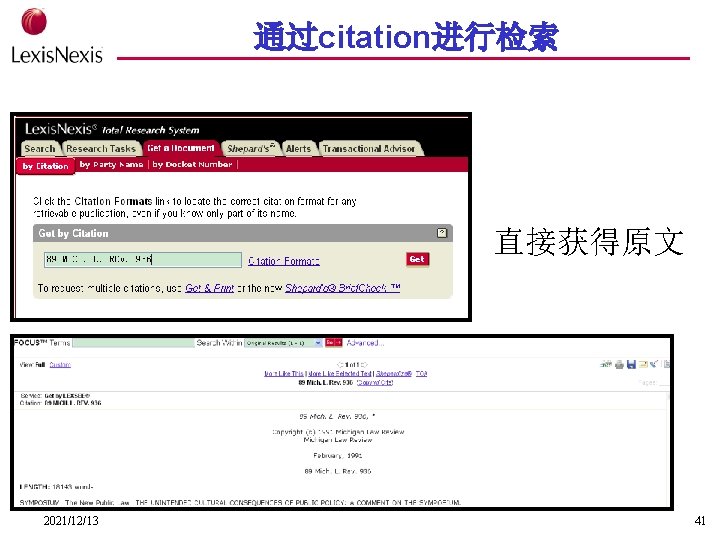Click the blue floppy disk download icon
The image size is (720, 540).
631,365
